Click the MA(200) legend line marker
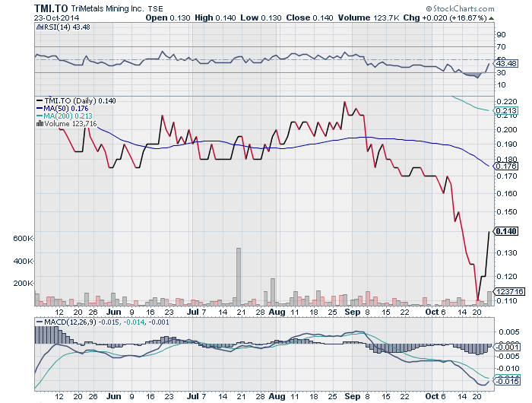The width and height of the screenshot is (532, 403). (x=40, y=116)
